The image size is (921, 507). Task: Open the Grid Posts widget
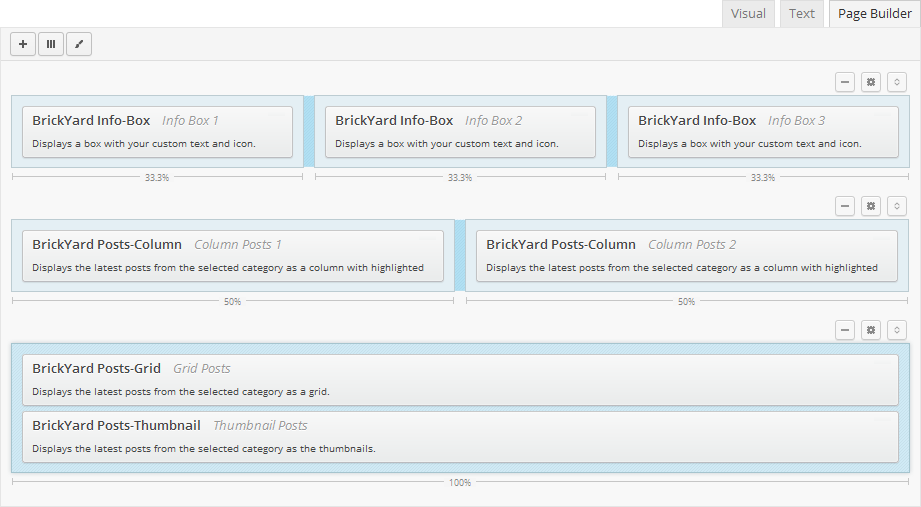460,380
